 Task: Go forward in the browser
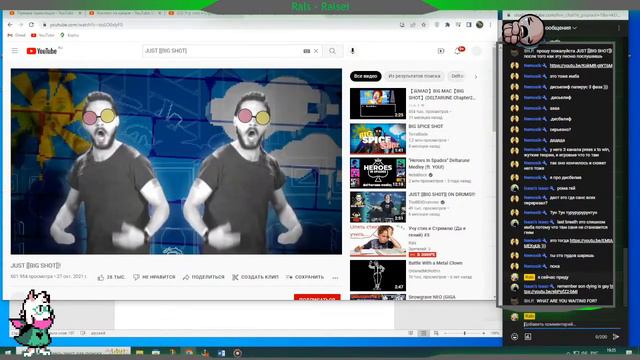pos(21,25)
